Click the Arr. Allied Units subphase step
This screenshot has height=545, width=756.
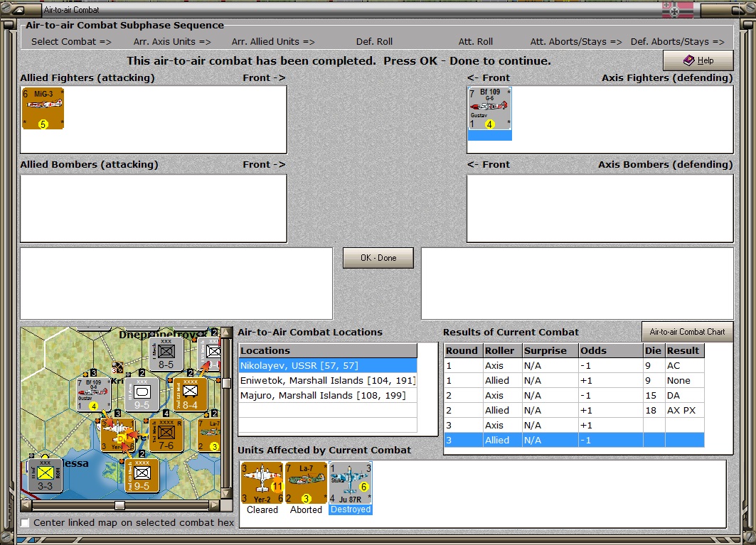pyautogui.click(x=273, y=41)
